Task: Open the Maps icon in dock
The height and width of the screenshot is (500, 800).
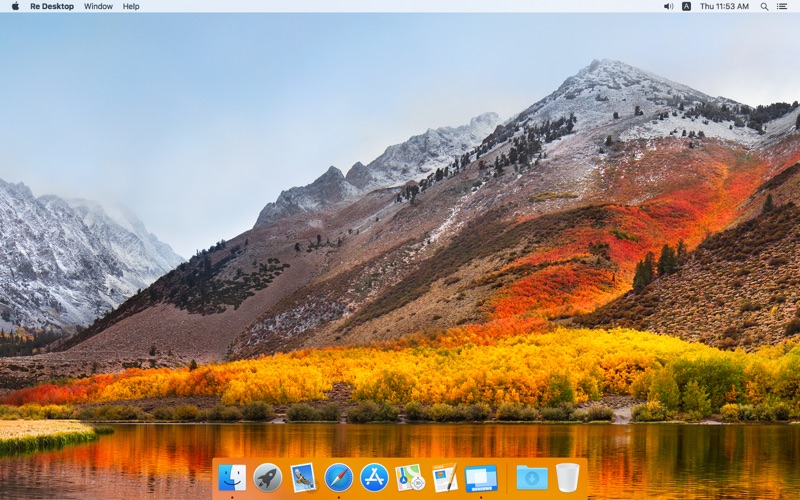Action: [410, 478]
